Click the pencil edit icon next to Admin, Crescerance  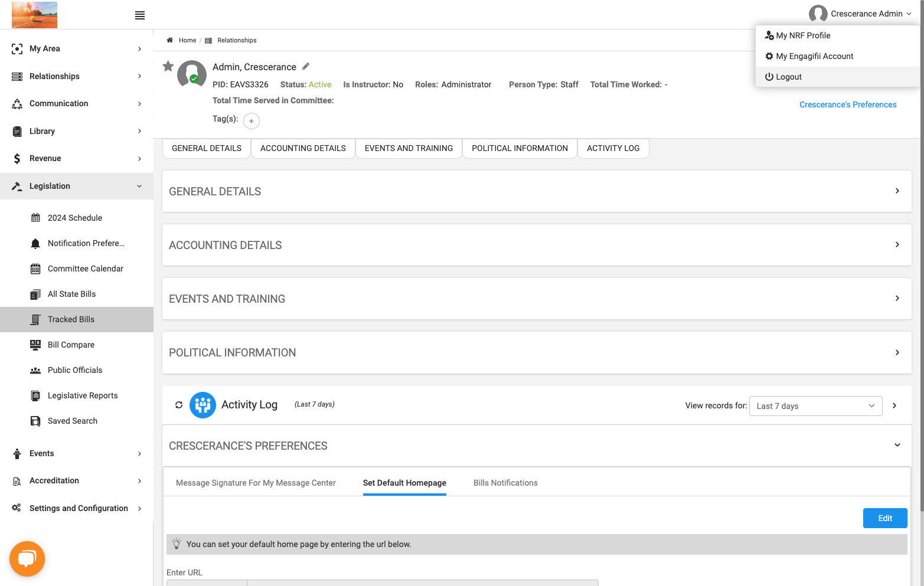coord(306,66)
